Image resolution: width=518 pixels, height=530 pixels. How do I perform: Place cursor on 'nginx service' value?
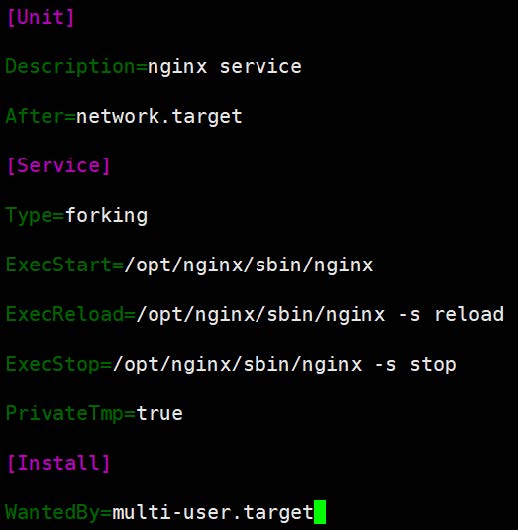tap(225, 66)
